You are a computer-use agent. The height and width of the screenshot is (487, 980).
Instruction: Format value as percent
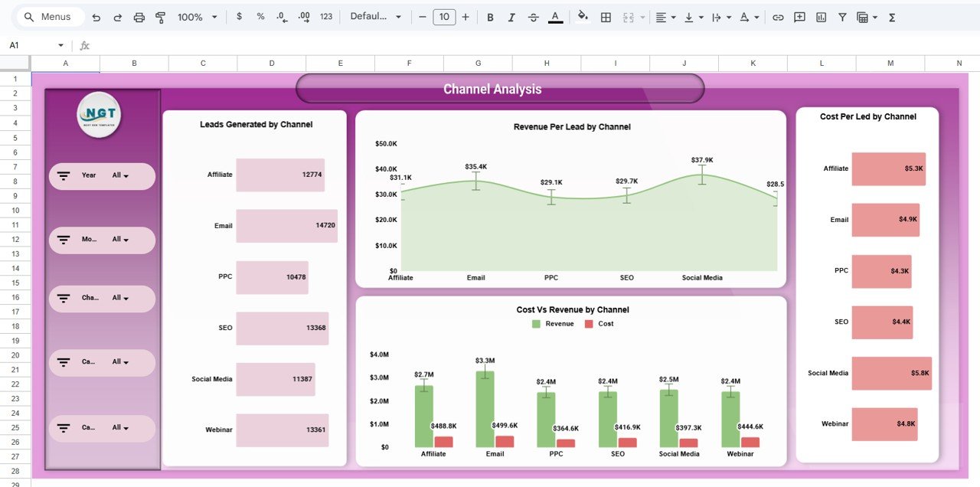(x=260, y=16)
